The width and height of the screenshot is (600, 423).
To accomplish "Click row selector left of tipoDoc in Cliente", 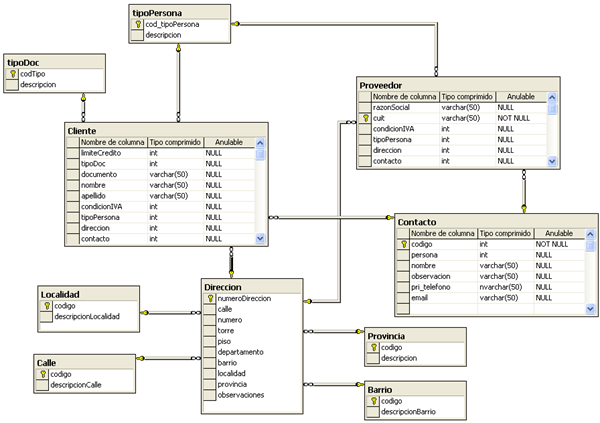I will 73,164.
